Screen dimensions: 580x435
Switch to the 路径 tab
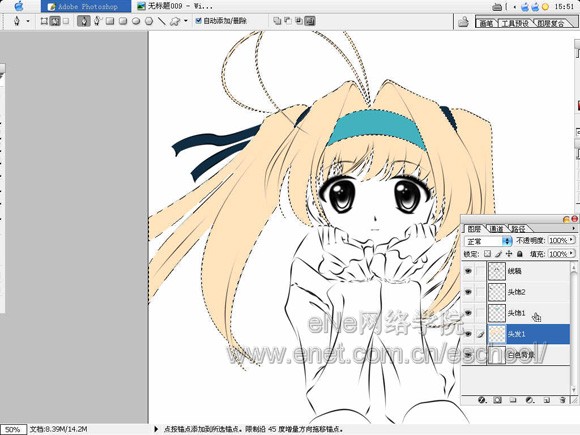pyautogui.click(x=518, y=229)
